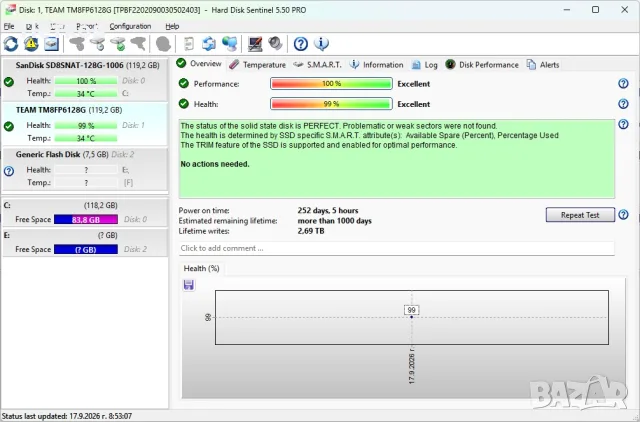The height and width of the screenshot is (422, 640).
Task: Click the gray round blob toolbar icon
Action: click(163, 44)
